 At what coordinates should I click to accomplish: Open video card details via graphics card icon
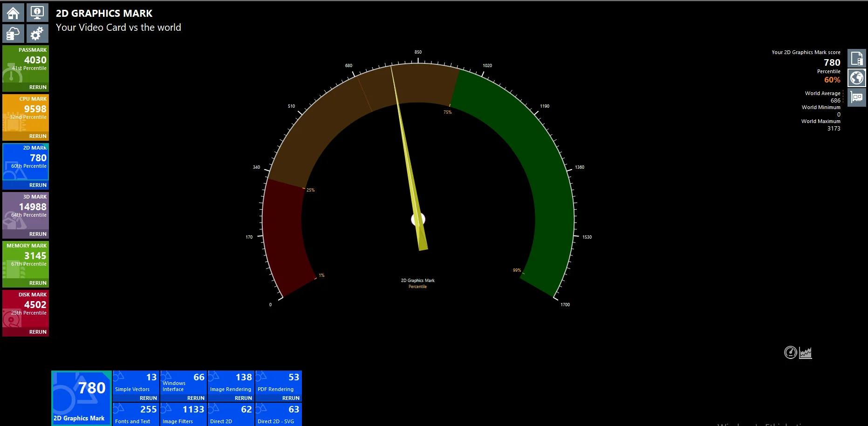pyautogui.click(x=856, y=97)
